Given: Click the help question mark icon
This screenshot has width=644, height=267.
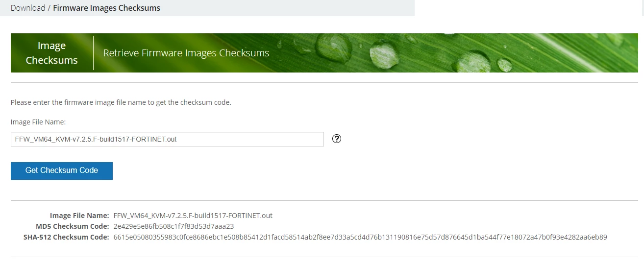Looking at the screenshot, I should click(337, 139).
